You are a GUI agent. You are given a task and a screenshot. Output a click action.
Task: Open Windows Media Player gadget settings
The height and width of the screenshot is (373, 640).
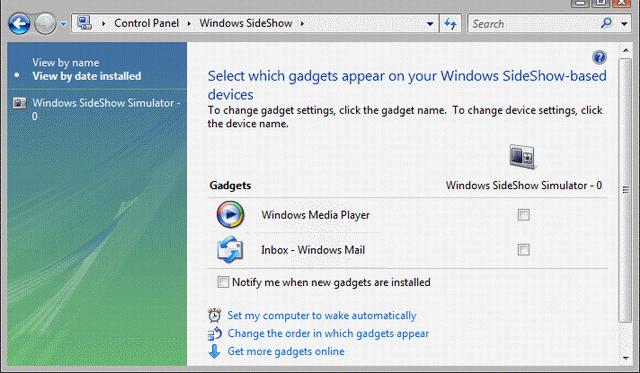click(x=316, y=215)
